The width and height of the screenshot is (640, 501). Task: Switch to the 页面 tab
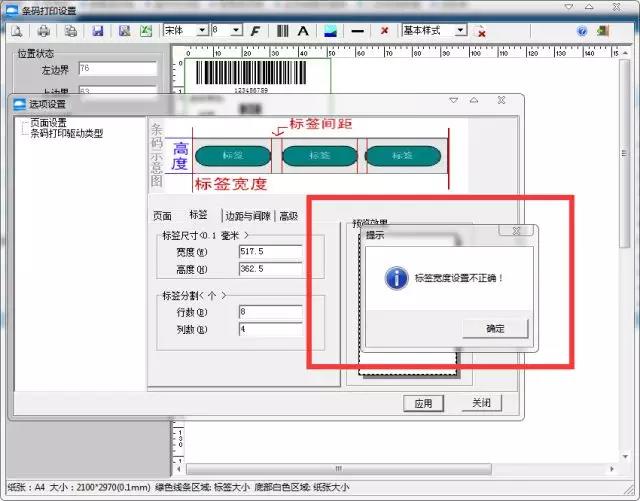pyautogui.click(x=162, y=215)
